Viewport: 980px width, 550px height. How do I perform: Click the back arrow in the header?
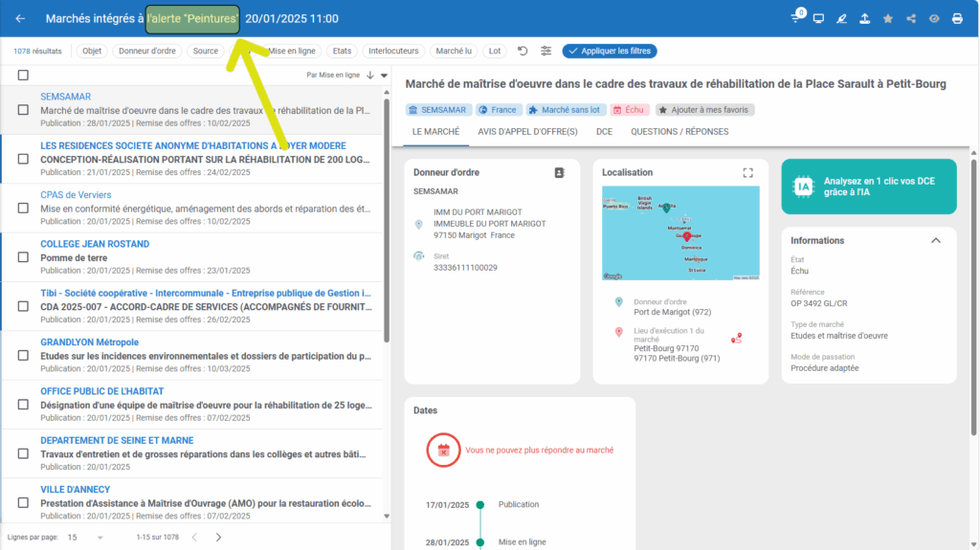pyautogui.click(x=21, y=19)
